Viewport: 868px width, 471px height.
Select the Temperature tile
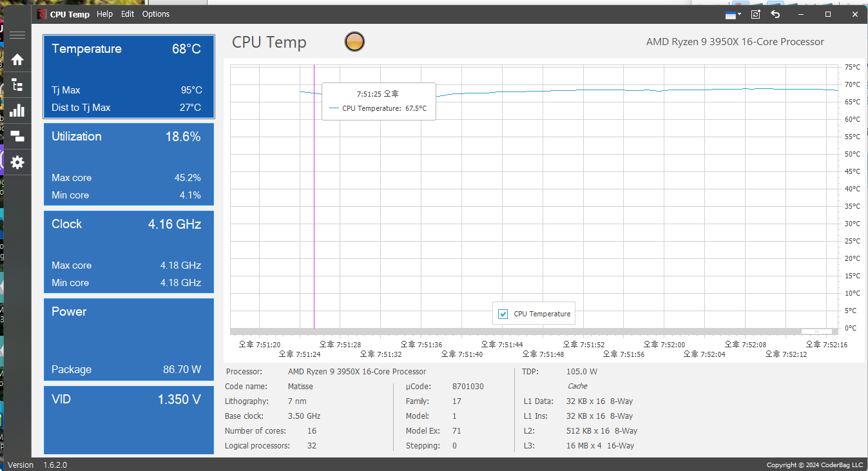coord(129,77)
